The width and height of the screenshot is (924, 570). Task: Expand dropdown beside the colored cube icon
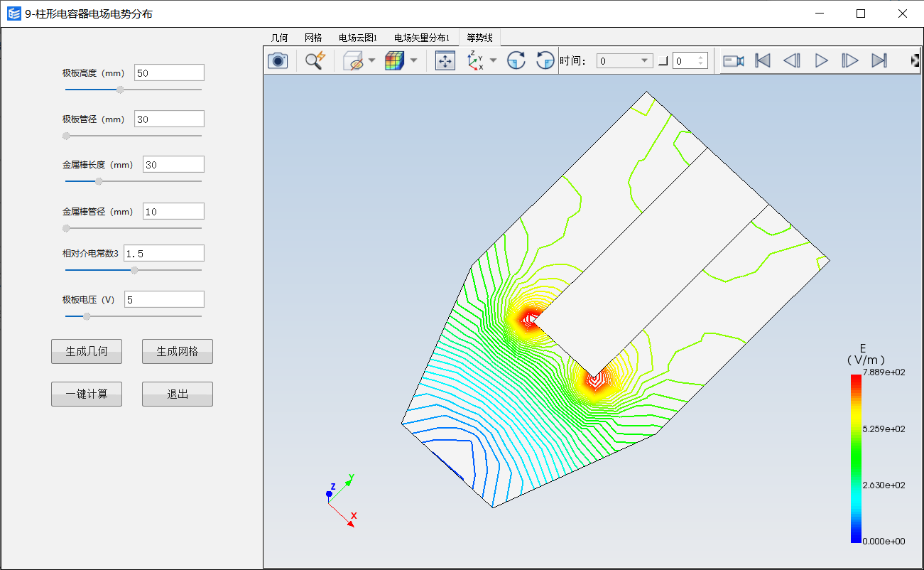pyautogui.click(x=413, y=60)
